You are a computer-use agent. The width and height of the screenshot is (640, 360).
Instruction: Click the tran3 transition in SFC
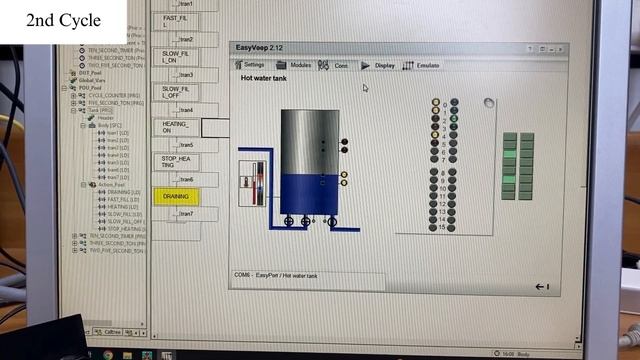coord(186,75)
